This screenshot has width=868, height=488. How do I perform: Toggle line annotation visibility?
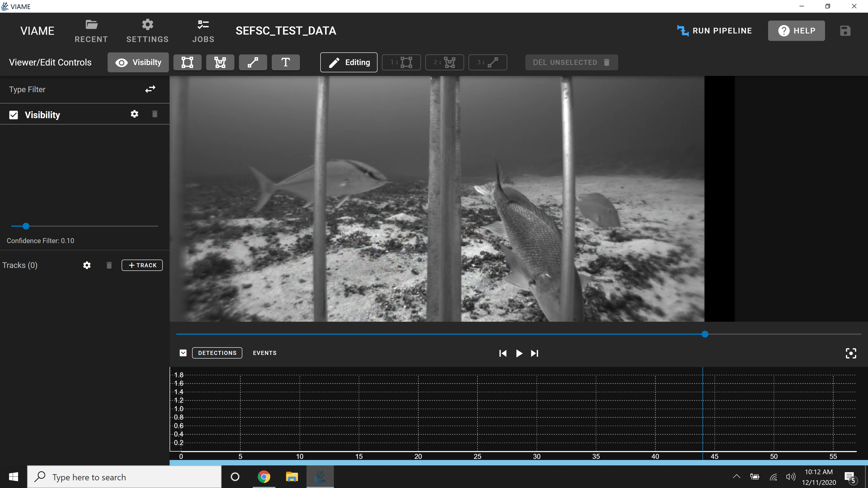(253, 62)
